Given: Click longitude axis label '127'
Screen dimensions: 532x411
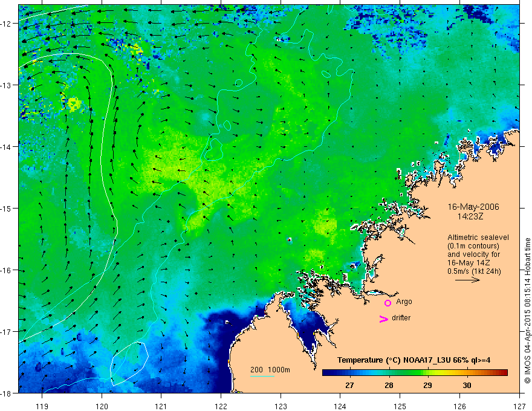Looking at the screenshot, I should click(519, 406).
